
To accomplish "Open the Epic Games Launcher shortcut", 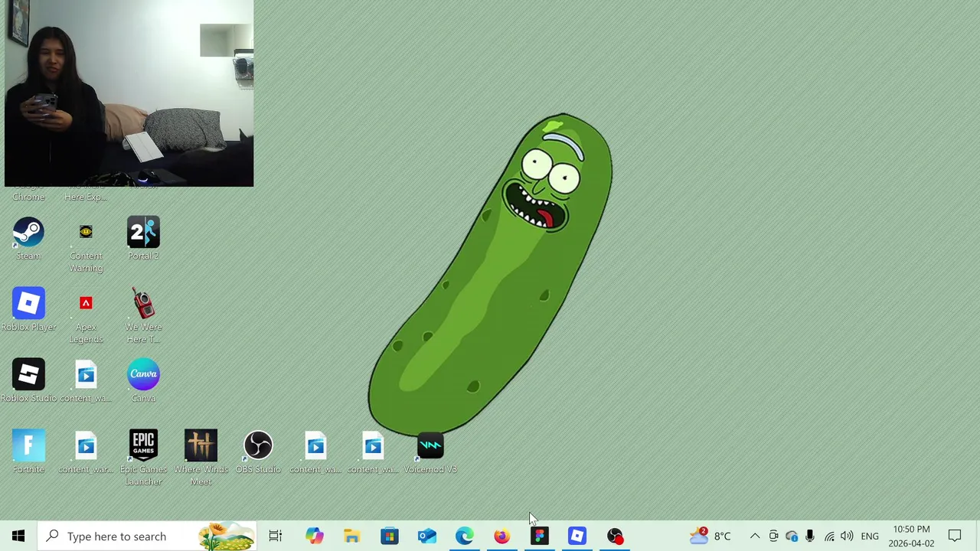I will tap(143, 458).
